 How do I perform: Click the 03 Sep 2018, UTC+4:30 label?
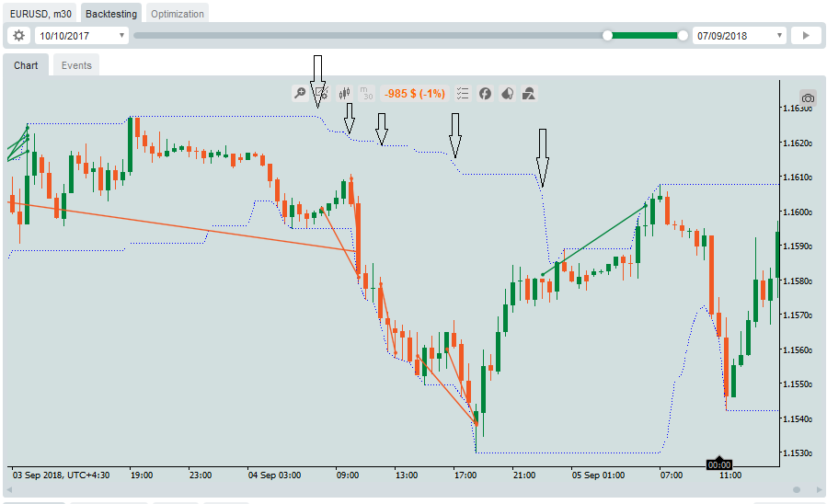coord(62,475)
